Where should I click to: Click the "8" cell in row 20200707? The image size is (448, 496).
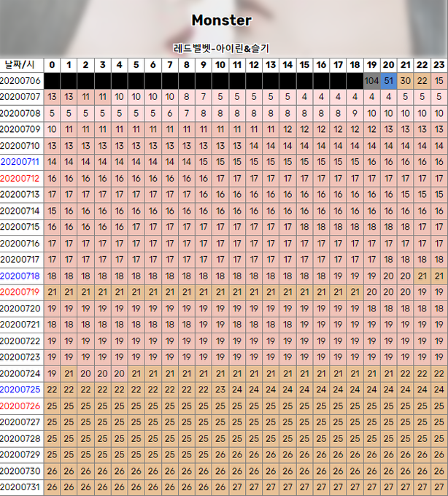187,97
